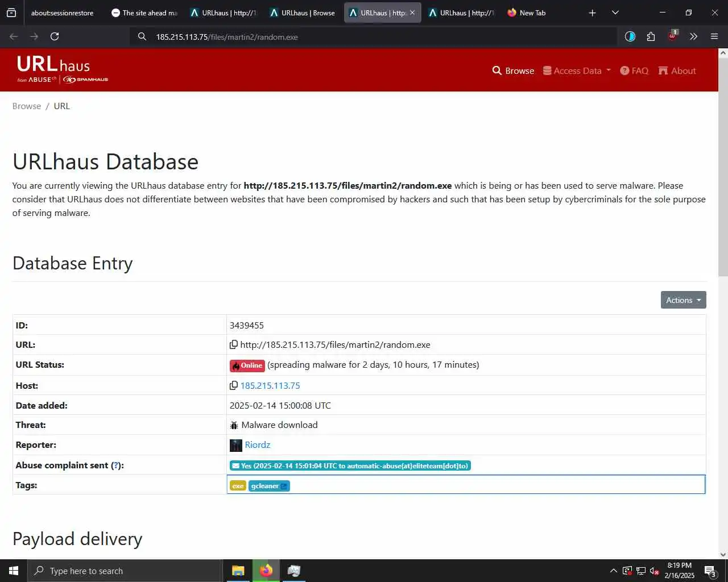
Task: Click the Firefox View icon in the tab strip
Action: click(11, 13)
